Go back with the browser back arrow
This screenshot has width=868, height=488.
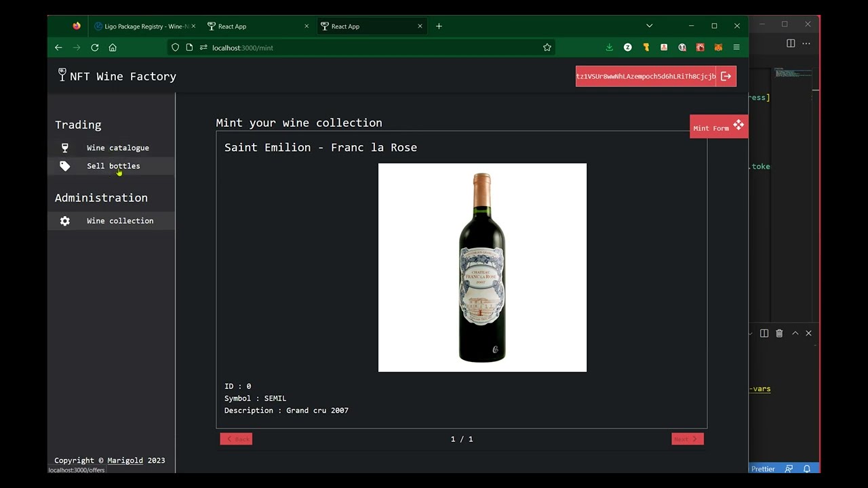click(x=58, y=47)
